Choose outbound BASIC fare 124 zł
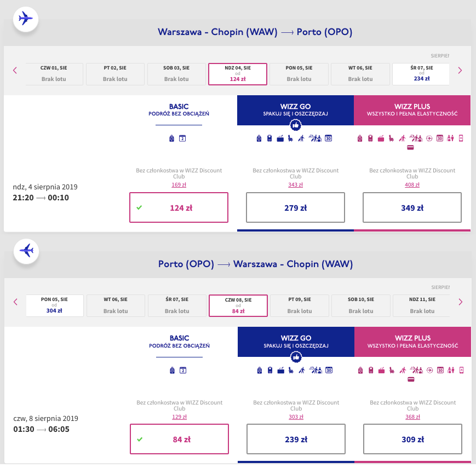 [179, 207]
